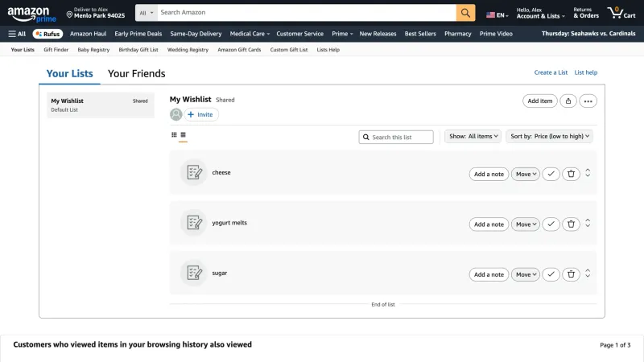Switch to grid view icon
644x362 pixels.
pyautogui.click(x=174, y=134)
